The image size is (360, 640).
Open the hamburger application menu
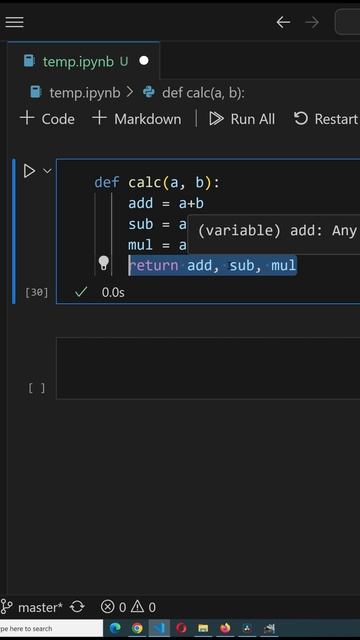click(x=14, y=22)
